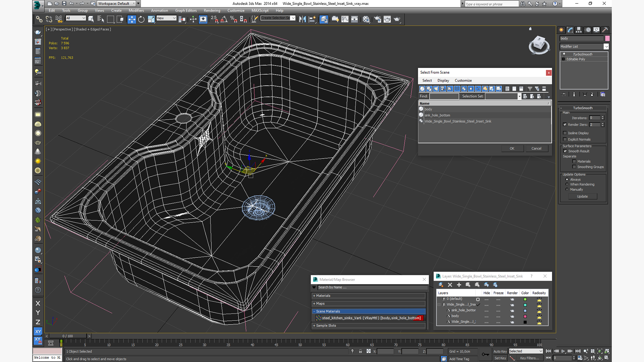Open the Modifier List dropdown
Viewport: 644px width, 362px height.
(606, 47)
